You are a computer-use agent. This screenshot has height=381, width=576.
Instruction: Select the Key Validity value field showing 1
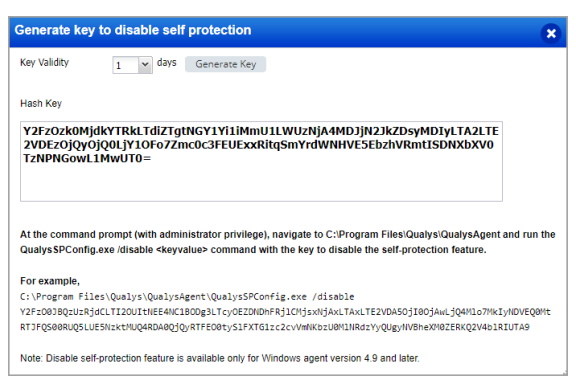coord(126,65)
